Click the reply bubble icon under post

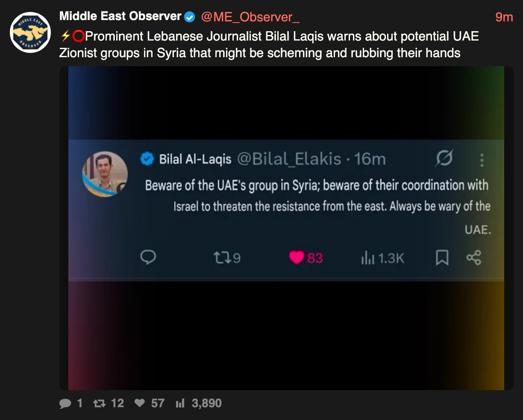[x=65, y=403]
